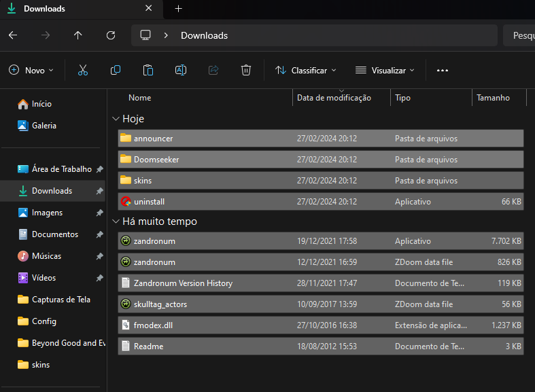535x392 pixels.
Task: Select the fmodex.dll file icon
Action: click(x=126, y=325)
